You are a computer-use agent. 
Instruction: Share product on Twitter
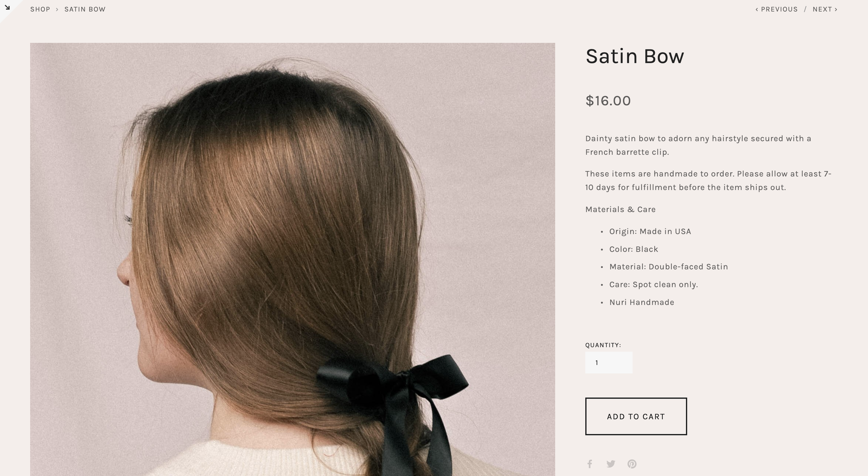point(611,463)
